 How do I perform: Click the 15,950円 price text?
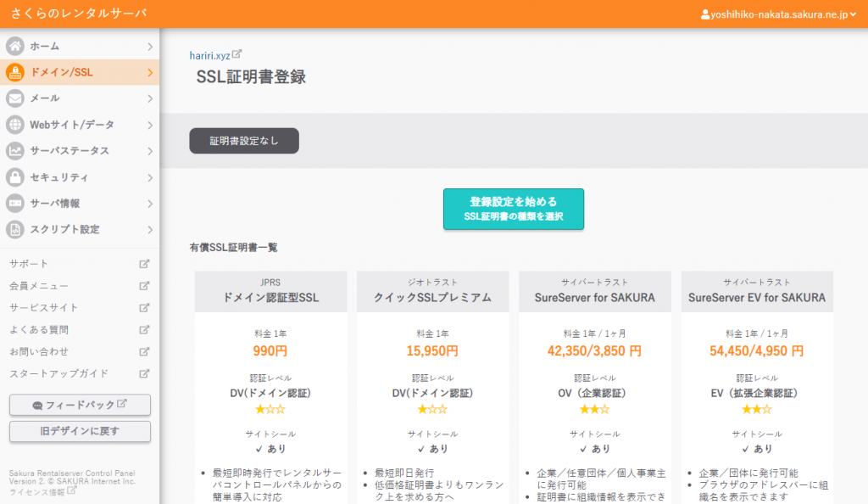point(432,350)
